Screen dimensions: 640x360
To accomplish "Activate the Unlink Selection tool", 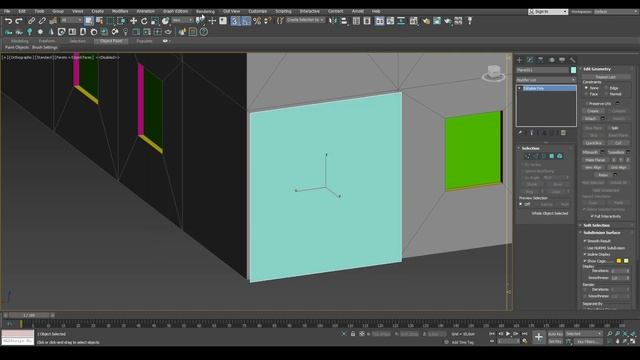I will [42, 21].
